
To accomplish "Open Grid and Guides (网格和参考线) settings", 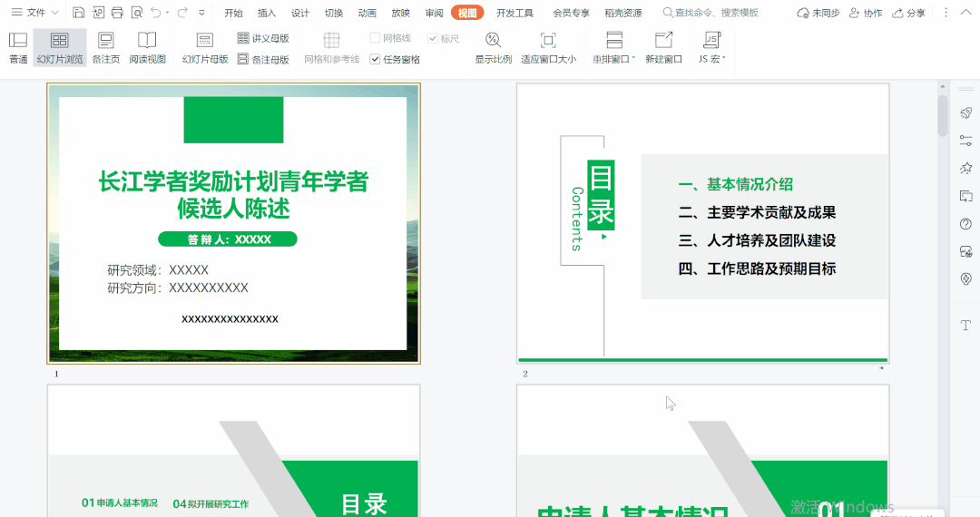I will pyautogui.click(x=332, y=48).
